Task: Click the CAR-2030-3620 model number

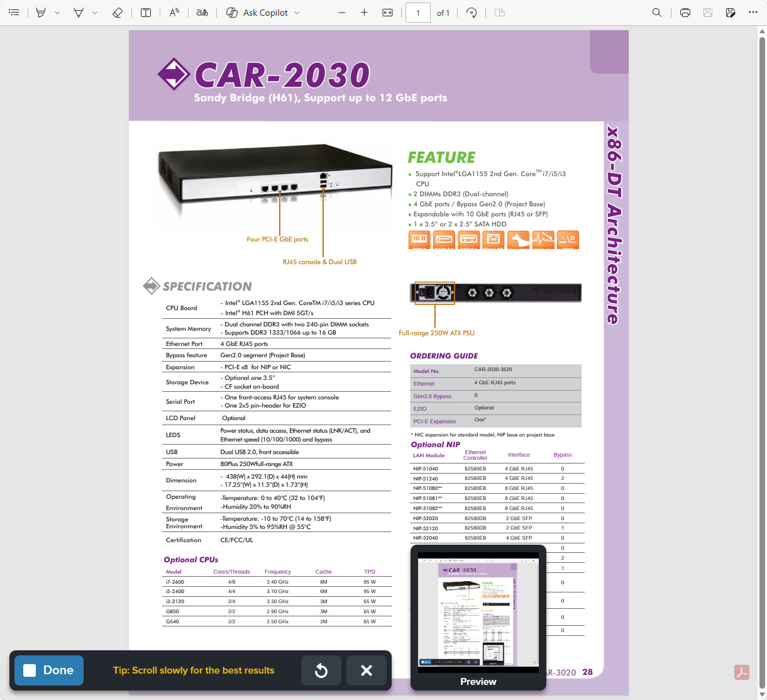Action: [x=493, y=370]
